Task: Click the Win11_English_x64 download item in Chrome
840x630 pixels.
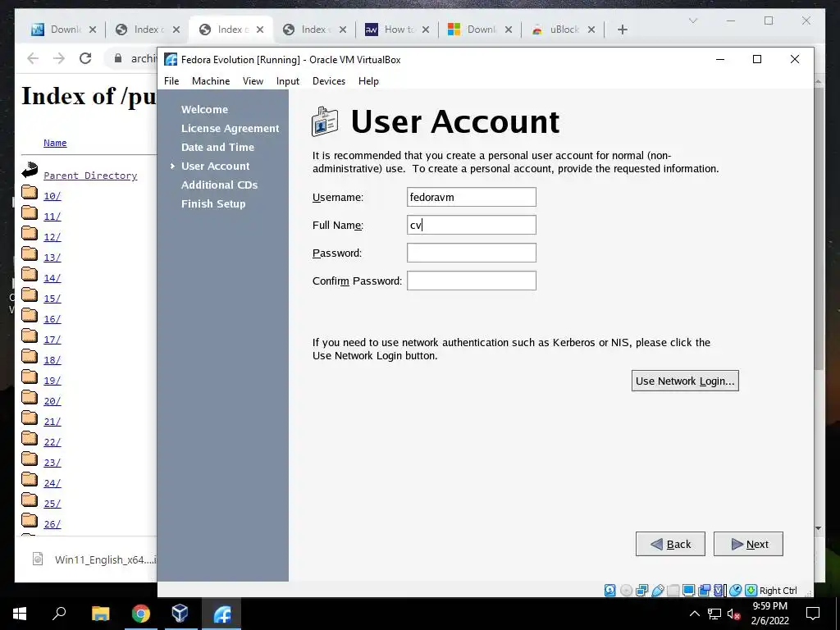Action: click(94, 559)
